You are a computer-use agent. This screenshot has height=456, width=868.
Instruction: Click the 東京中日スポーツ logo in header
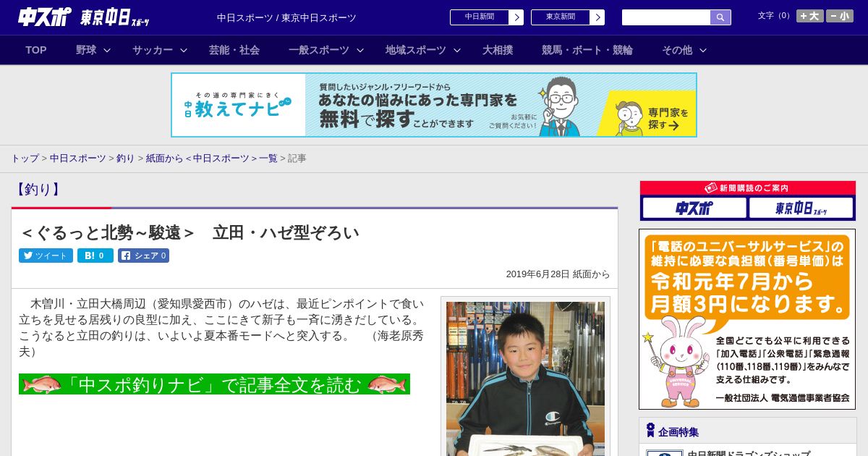(115, 18)
